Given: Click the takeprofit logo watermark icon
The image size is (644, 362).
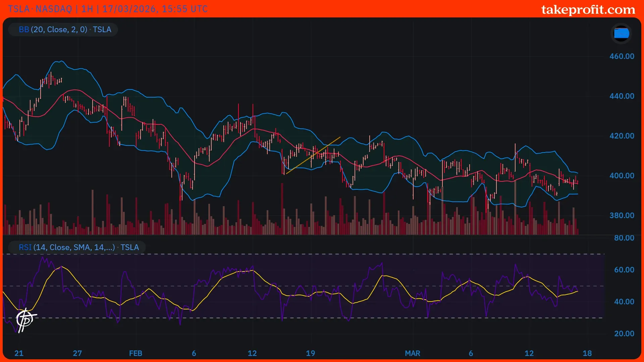Looking at the screenshot, I should coord(25,320).
